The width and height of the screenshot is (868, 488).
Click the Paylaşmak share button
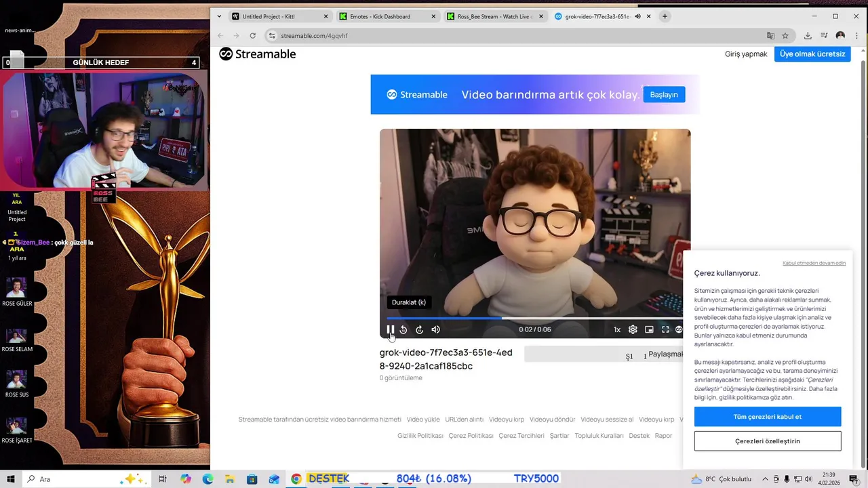coord(604,354)
